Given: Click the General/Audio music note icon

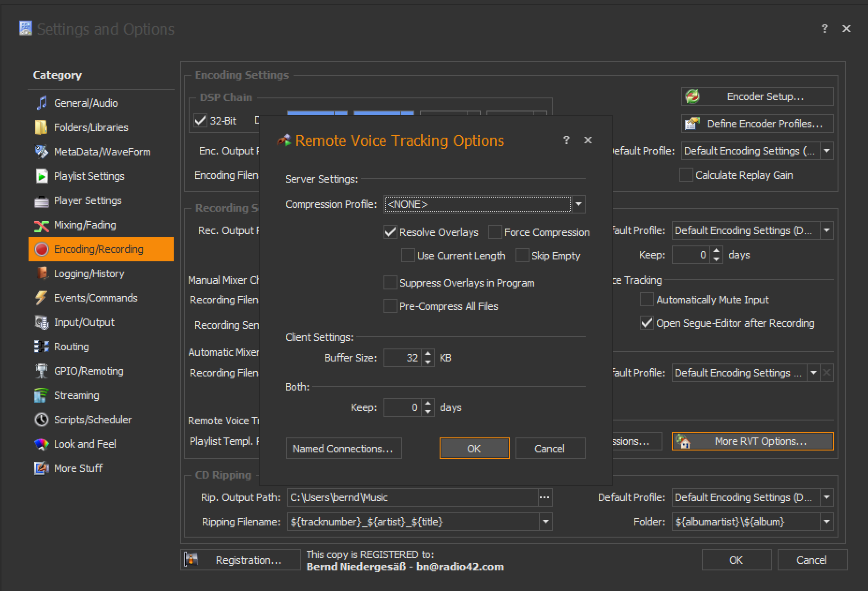Looking at the screenshot, I should click(x=42, y=103).
